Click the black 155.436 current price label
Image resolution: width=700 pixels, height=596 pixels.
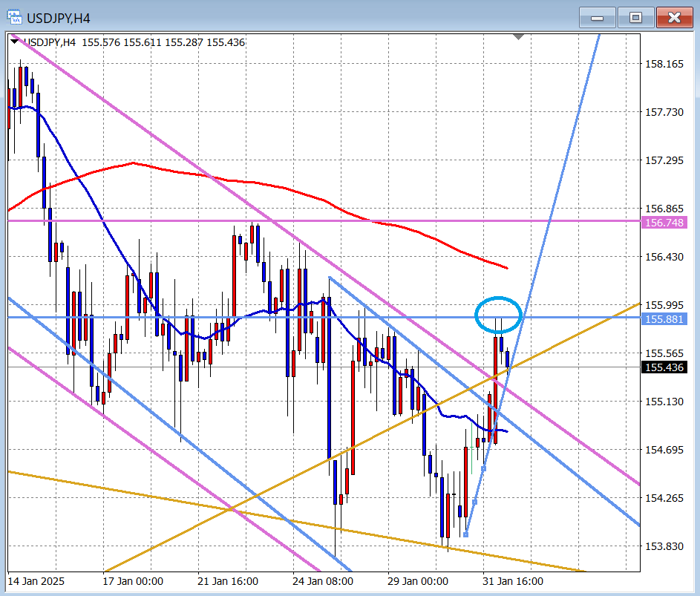[x=664, y=367]
